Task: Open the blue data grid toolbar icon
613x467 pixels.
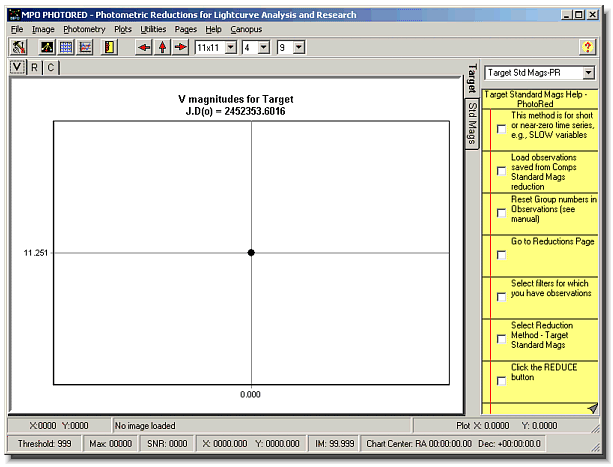Action: (x=66, y=47)
